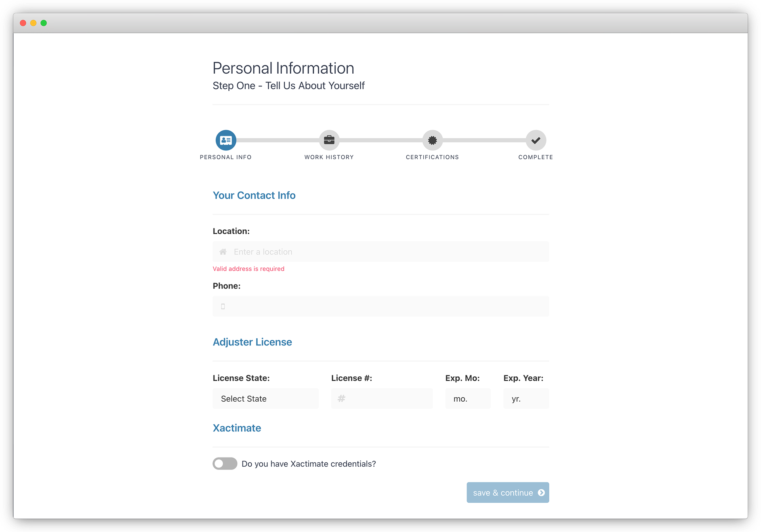Click the progress bar between Personal Info and Work History
The height and width of the screenshot is (532, 761).
point(277,140)
